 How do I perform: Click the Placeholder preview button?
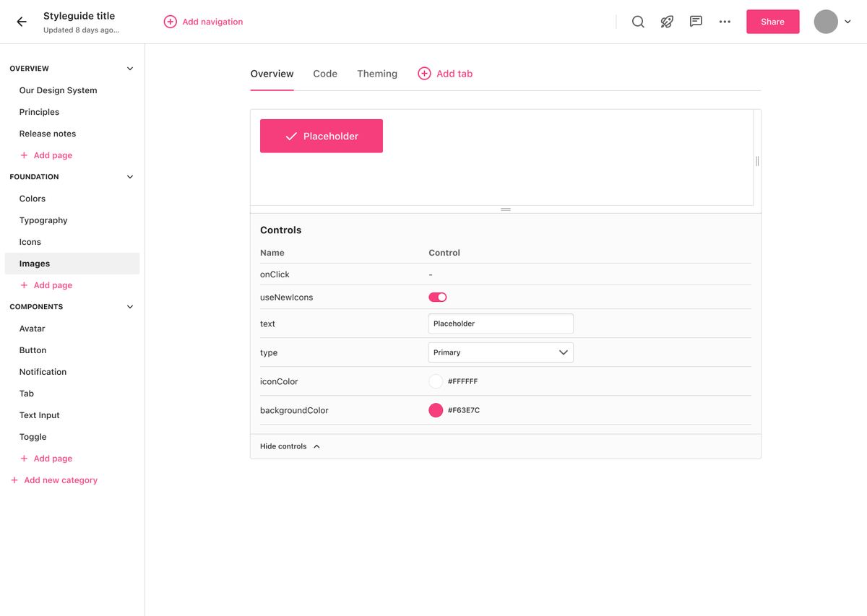(x=322, y=136)
